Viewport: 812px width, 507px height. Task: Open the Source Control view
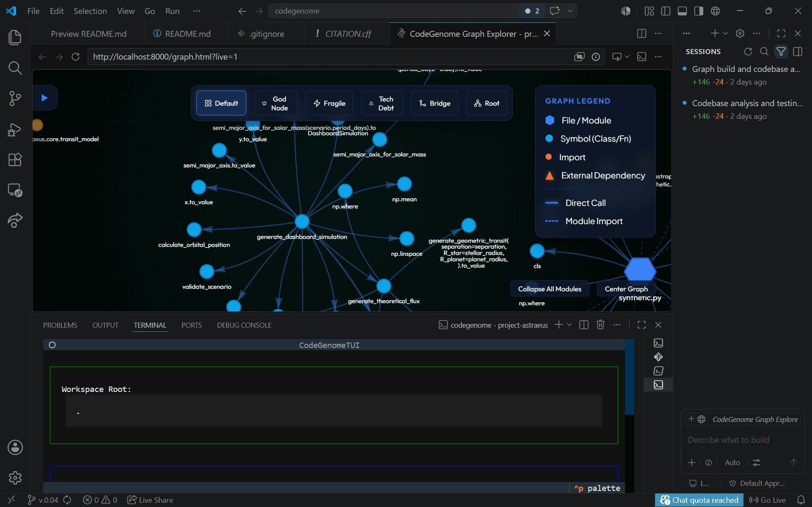[x=15, y=98]
